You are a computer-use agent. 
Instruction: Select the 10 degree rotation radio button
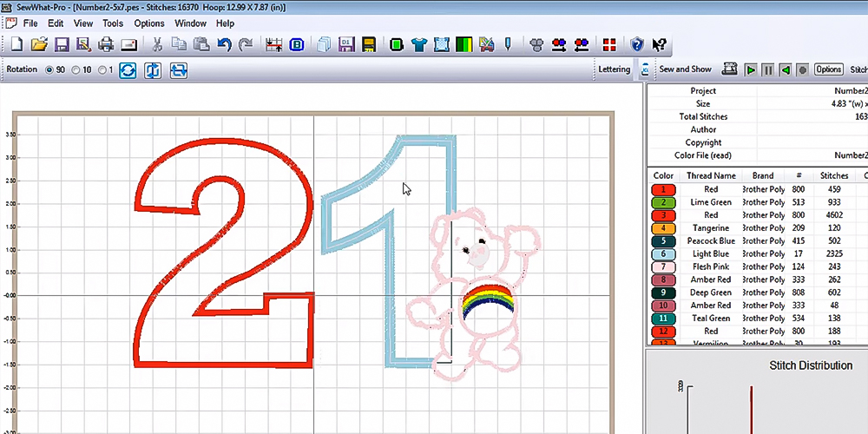[x=76, y=69]
